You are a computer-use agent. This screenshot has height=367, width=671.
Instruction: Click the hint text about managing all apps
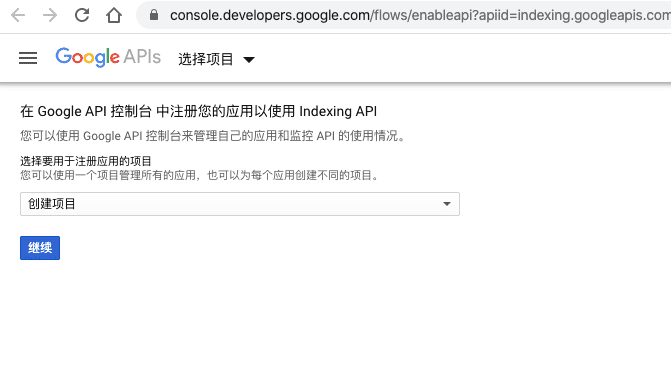200,175
